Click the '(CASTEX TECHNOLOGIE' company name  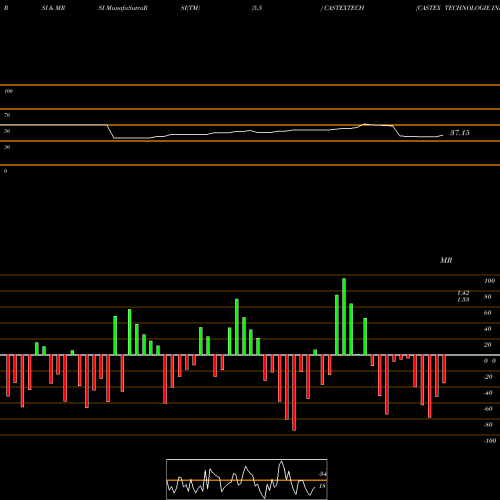coord(453,8)
